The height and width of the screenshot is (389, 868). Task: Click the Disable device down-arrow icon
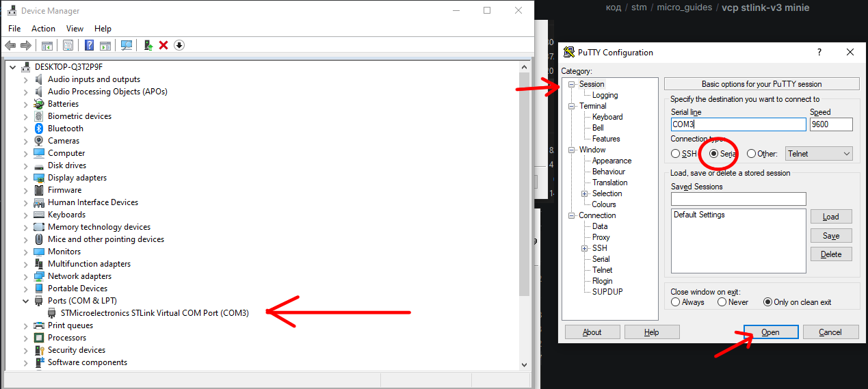point(179,45)
